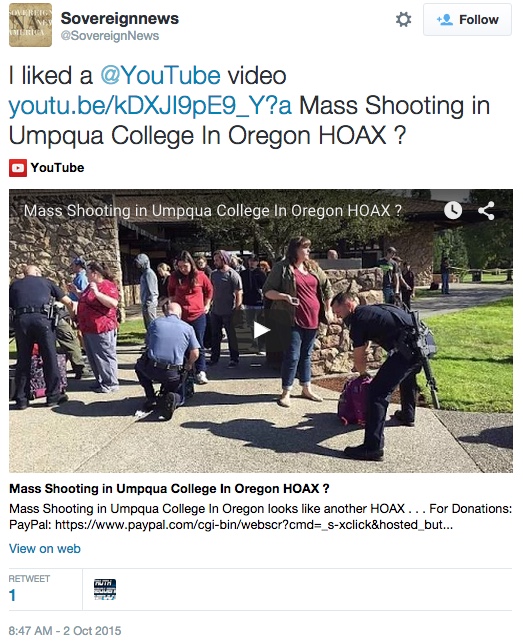Open the bold card title below video
Screen dimensions: 523x643
[169, 489]
